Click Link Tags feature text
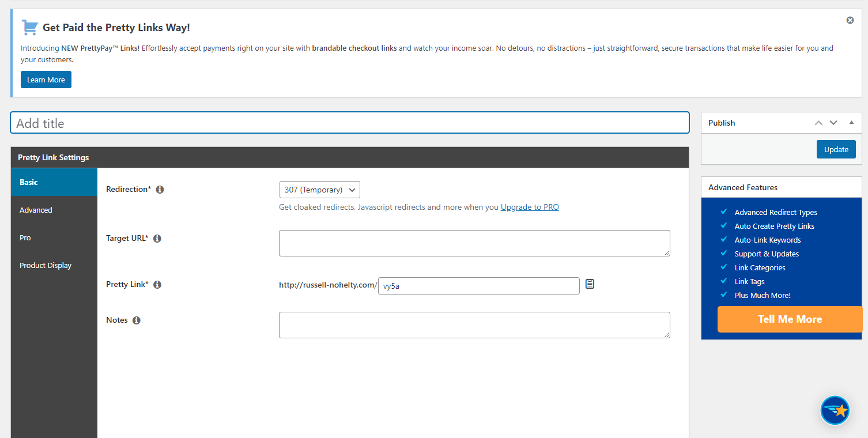The height and width of the screenshot is (438, 868). pyautogui.click(x=749, y=282)
